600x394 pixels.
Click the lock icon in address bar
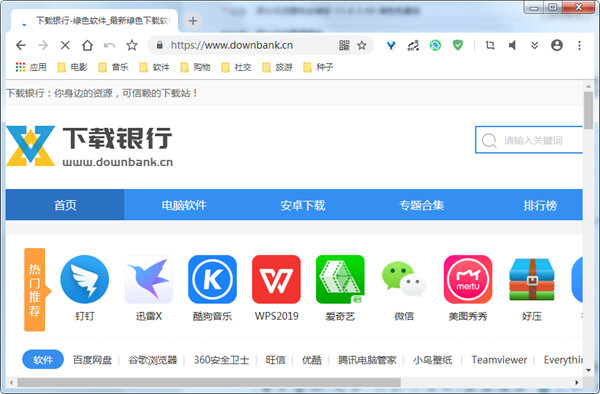click(x=160, y=45)
